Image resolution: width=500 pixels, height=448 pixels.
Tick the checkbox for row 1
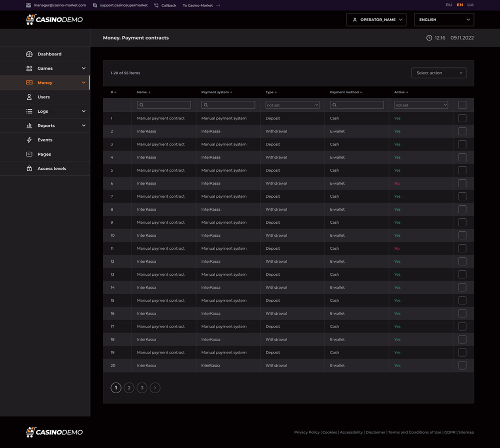click(462, 118)
